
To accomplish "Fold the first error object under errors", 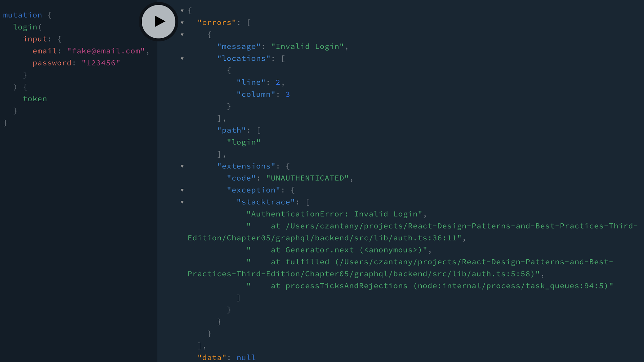I will tap(182, 35).
